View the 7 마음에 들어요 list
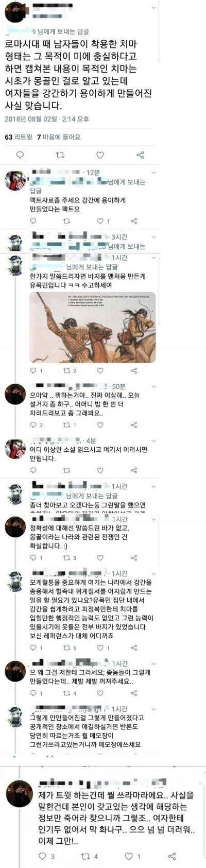Image resolution: width=206 pixels, height=868 pixels. click(x=58, y=137)
